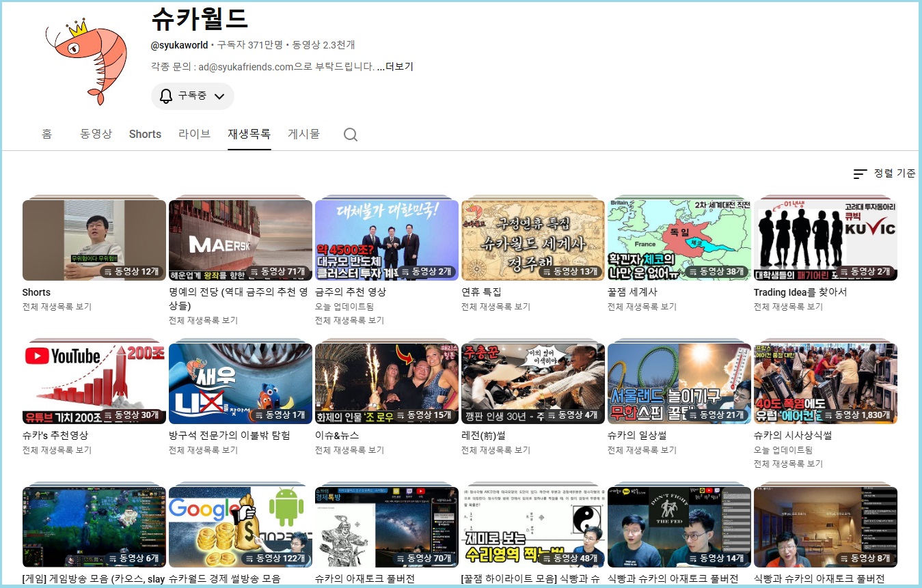Click the 연휴 특집 playlist title

coord(481,292)
